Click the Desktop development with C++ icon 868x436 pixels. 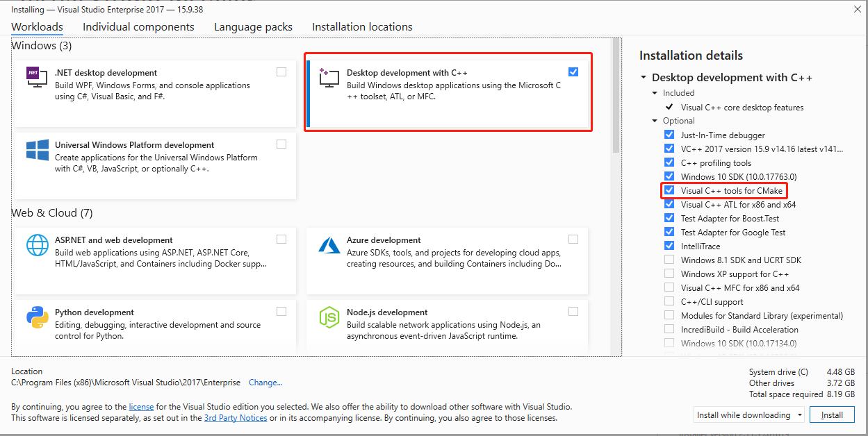tap(329, 76)
